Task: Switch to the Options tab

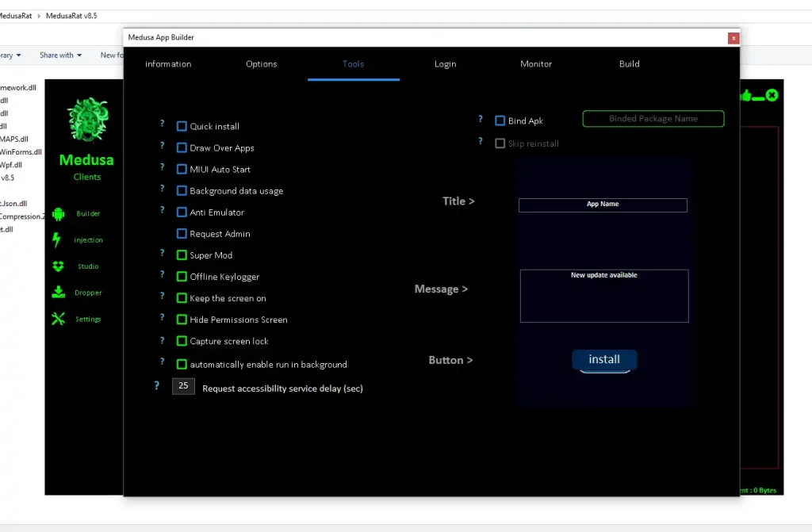Action: [x=262, y=64]
